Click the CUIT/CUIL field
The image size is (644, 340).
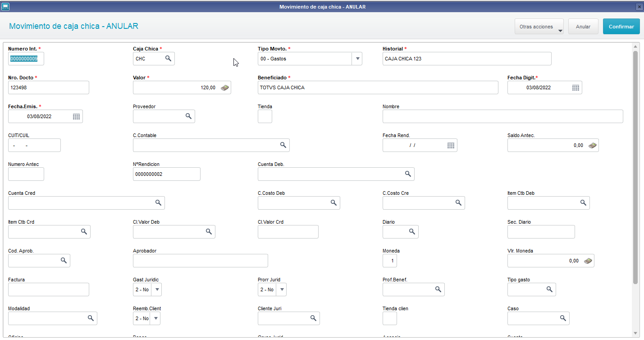34,145
